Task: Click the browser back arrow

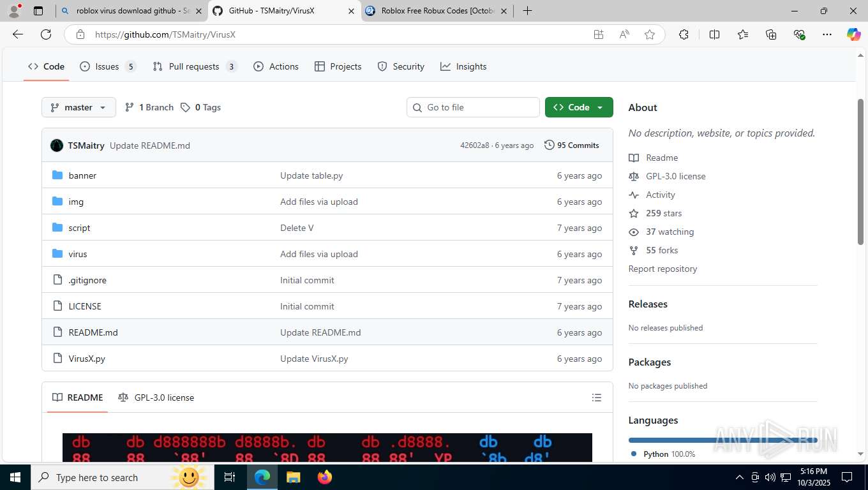Action: tap(18, 34)
